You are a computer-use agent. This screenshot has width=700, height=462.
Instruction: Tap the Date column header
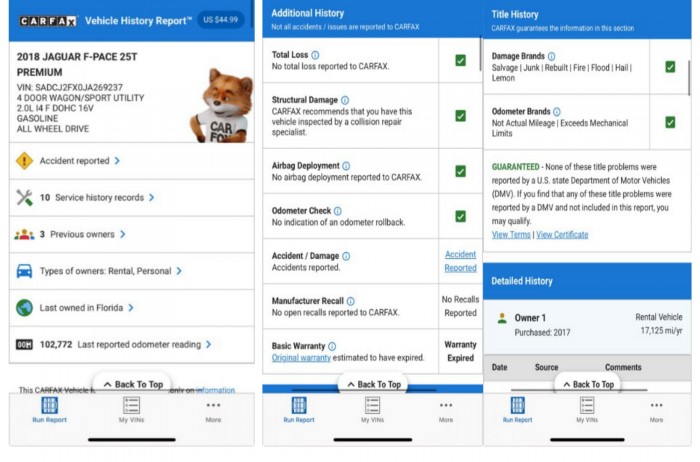click(499, 367)
